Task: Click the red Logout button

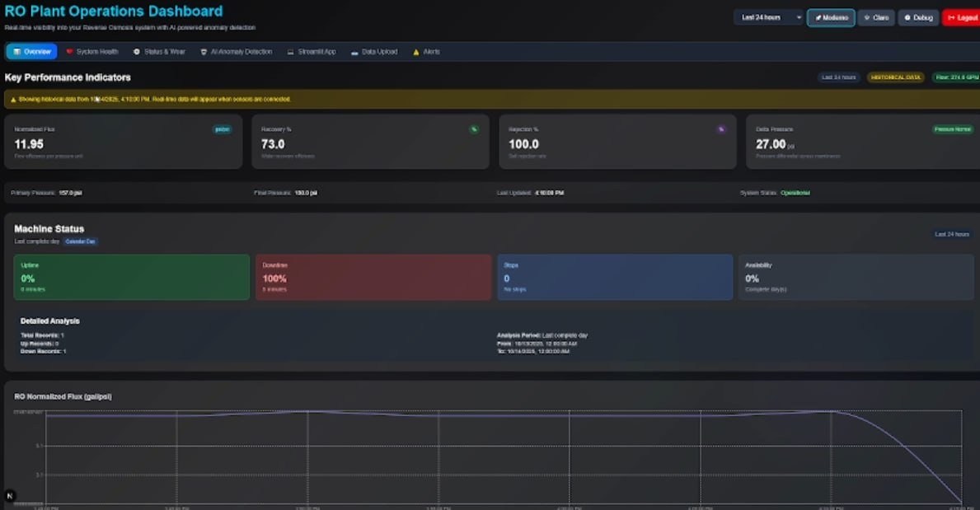Action: 962,17
